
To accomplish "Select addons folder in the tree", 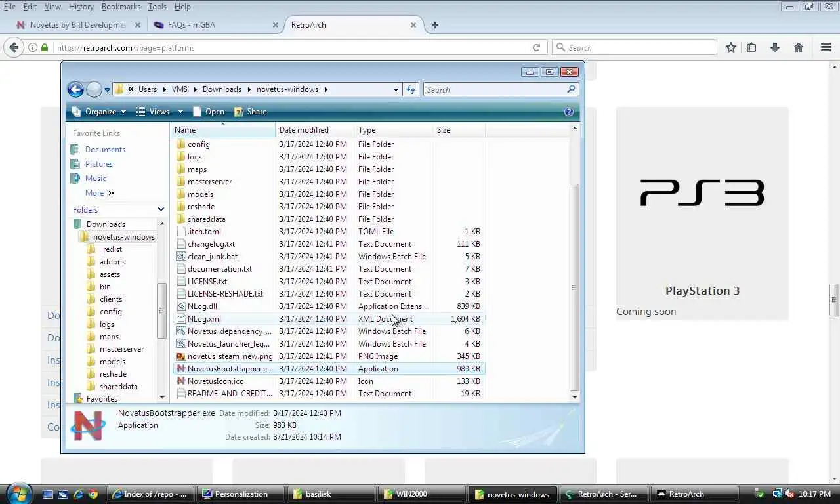I will tap(112, 262).
